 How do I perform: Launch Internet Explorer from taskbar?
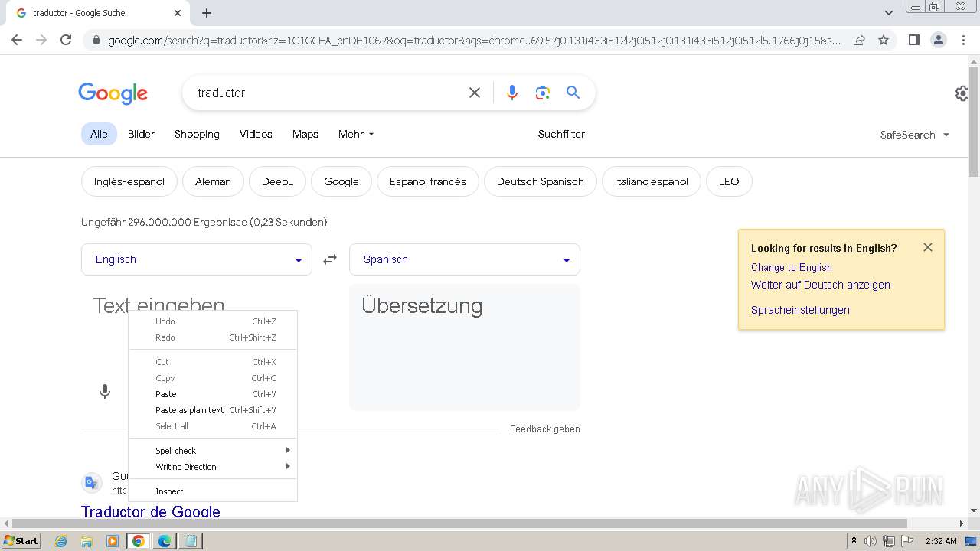(61, 541)
